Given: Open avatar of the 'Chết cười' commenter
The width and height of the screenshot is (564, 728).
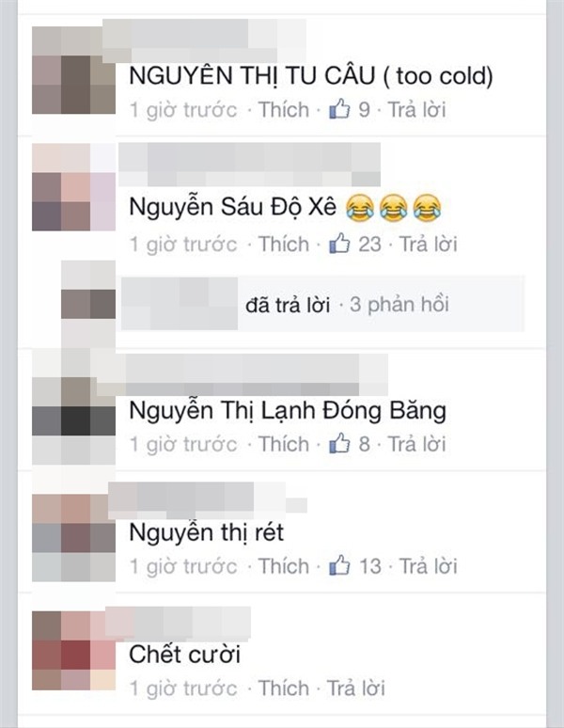Looking at the screenshot, I should [x=73, y=651].
